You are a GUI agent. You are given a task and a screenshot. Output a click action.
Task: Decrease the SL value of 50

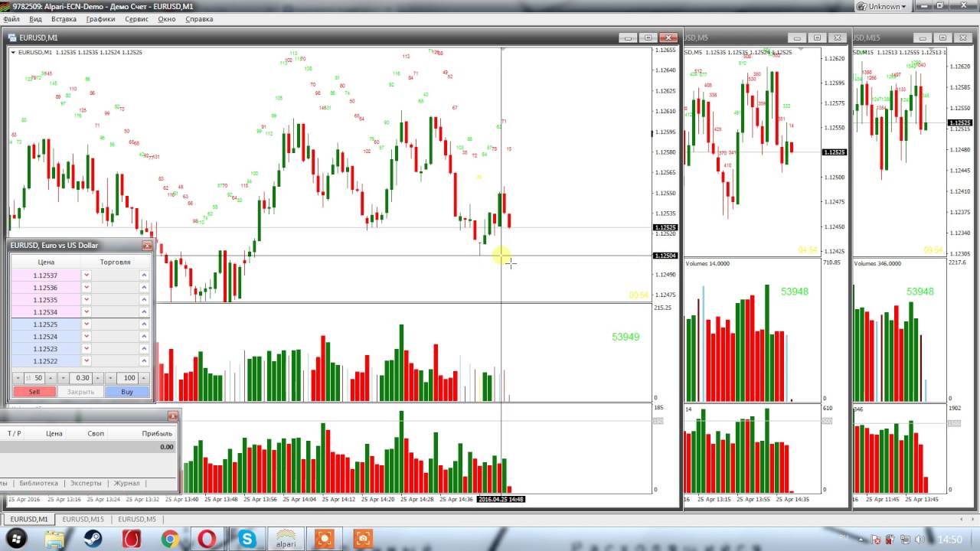pos(18,378)
